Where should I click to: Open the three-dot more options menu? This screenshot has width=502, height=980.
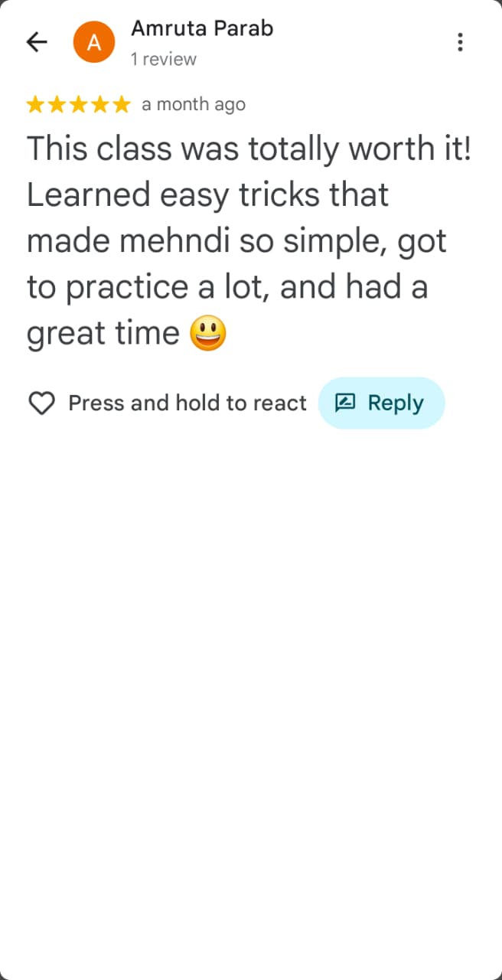click(x=460, y=42)
